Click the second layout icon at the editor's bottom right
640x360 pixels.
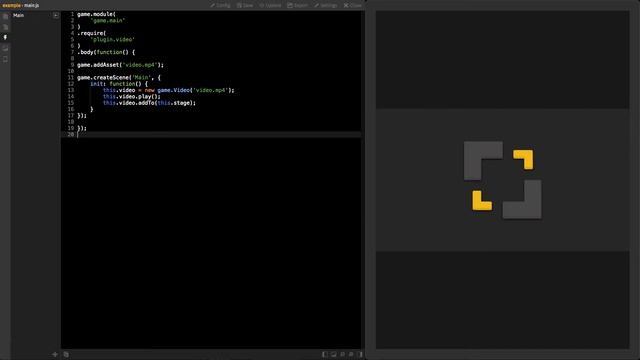(x=334, y=354)
